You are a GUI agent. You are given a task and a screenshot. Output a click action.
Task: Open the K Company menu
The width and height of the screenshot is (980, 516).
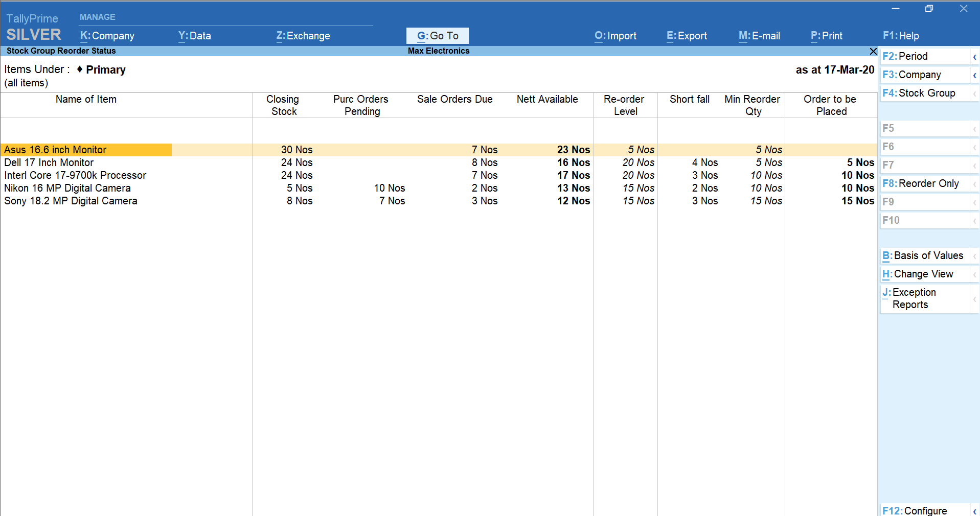[107, 36]
